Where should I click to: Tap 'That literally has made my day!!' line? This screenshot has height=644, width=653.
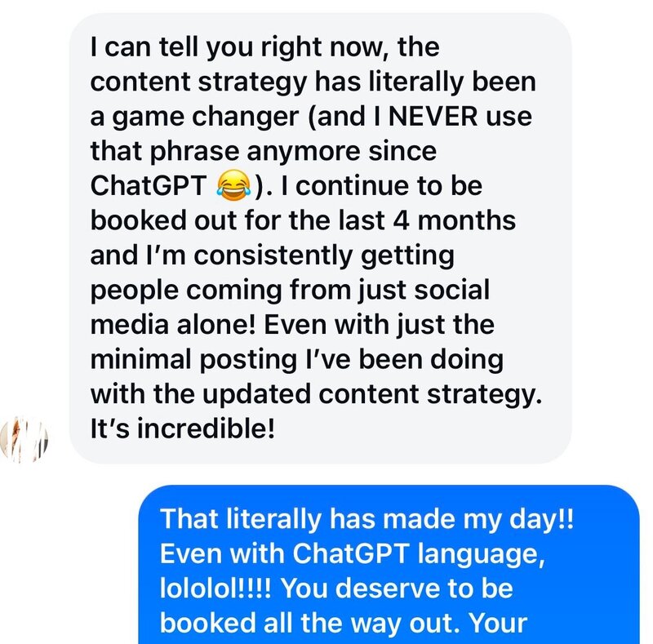366,519
